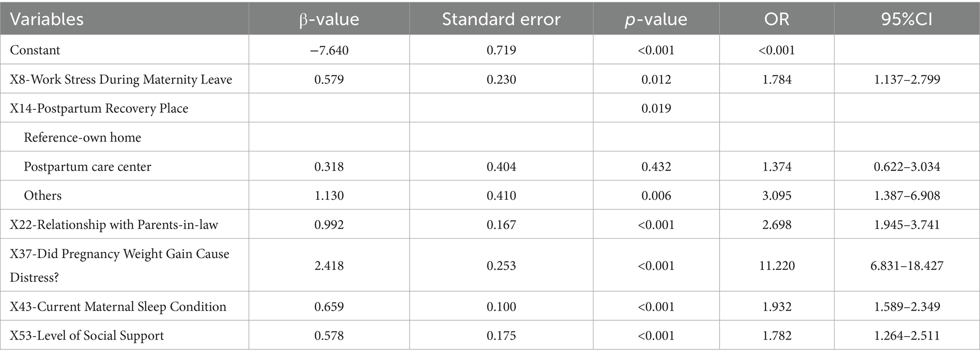Click the OR column header
980x358 pixels.
[x=776, y=19]
